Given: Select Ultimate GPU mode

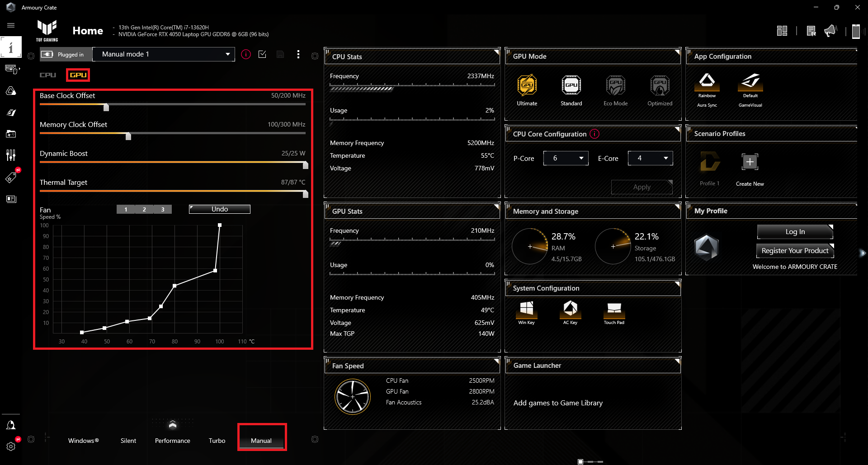Looking at the screenshot, I should (527, 86).
